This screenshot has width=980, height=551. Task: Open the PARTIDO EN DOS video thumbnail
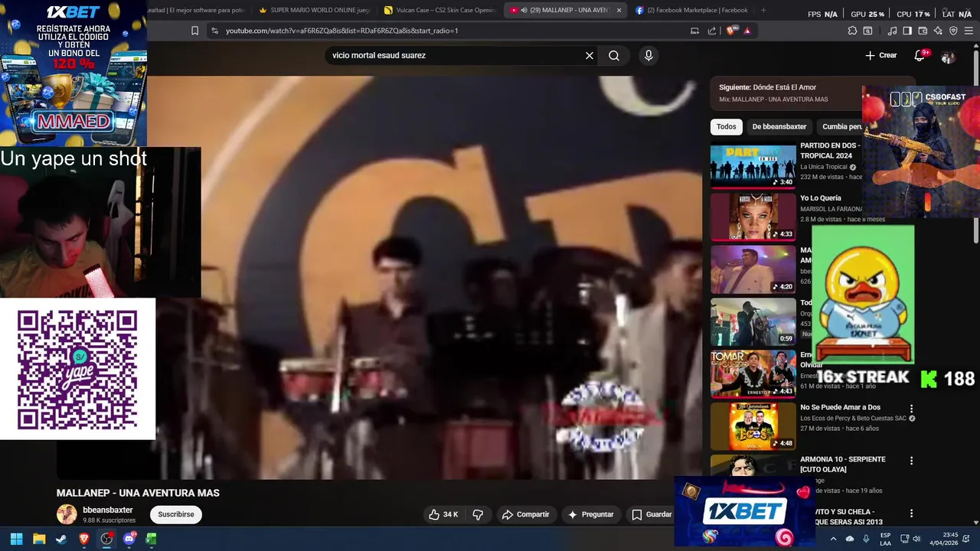[x=753, y=165]
